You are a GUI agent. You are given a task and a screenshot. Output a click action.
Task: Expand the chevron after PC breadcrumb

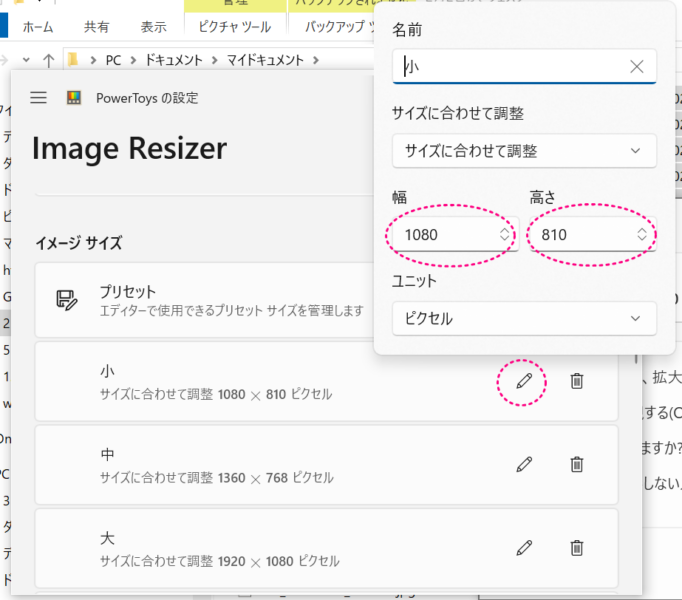coord(133,60)
